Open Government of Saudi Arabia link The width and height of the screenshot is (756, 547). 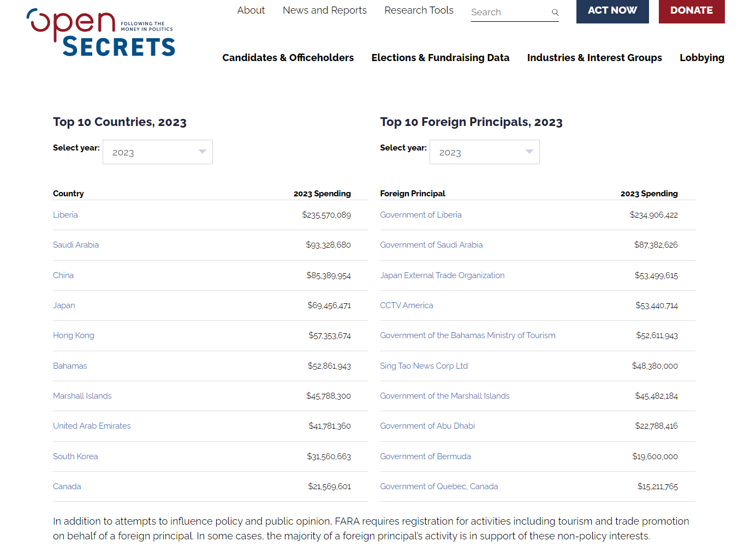tap(431, 245)
